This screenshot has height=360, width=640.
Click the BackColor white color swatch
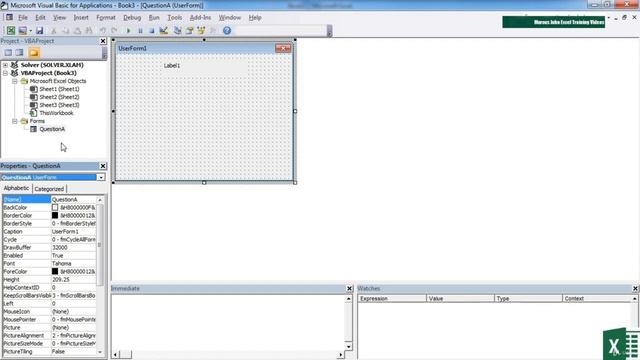click(55, 207)
